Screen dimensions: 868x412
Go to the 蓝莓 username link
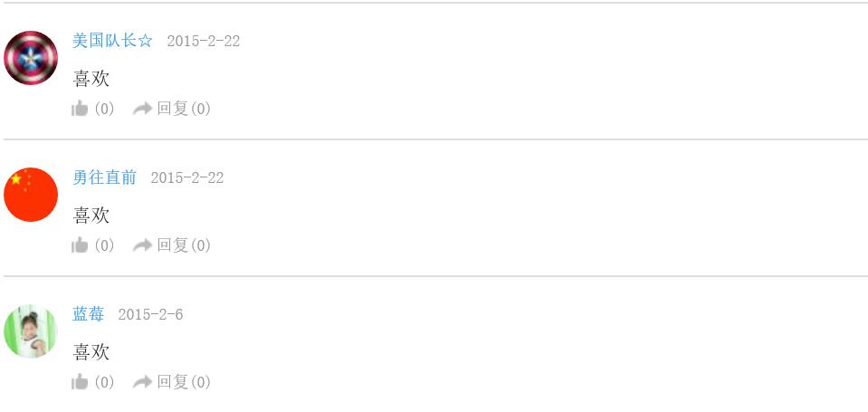(x=88, y=314)
